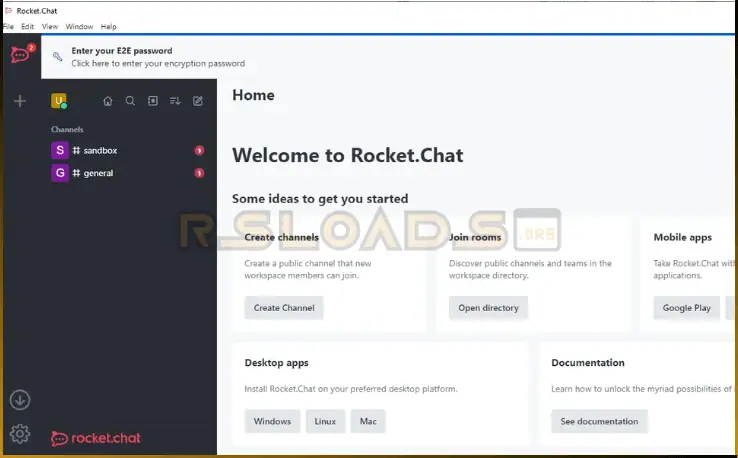
Task: Go to Home via house icon
Action: coord(108,101)
